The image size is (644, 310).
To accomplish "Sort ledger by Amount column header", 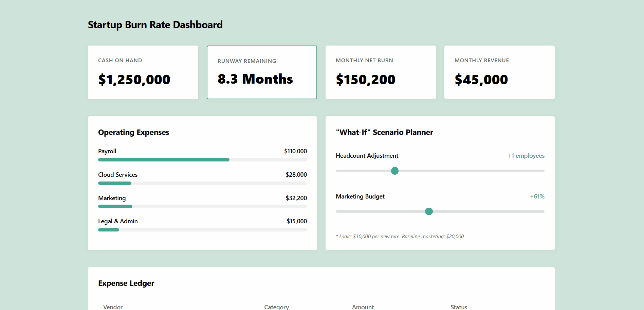I will point(363,307).
